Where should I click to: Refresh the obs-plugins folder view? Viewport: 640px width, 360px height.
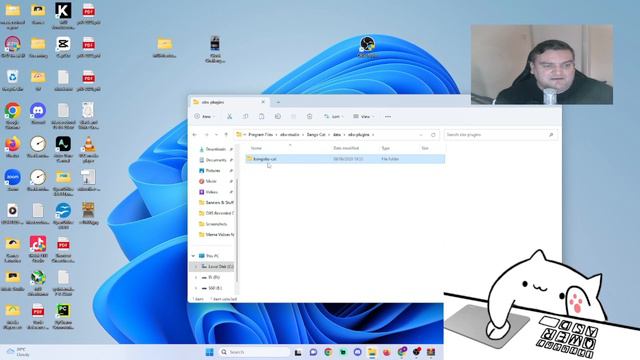pos(433,135)
